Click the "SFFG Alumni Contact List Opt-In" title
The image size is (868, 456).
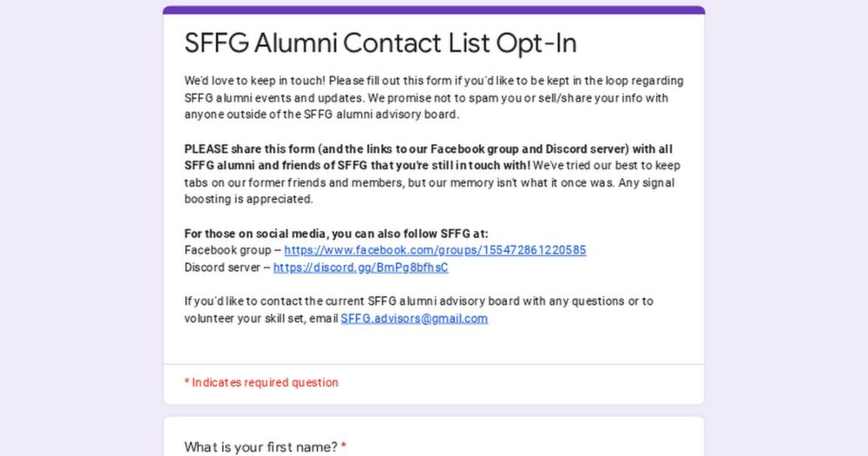pos(380,43)
